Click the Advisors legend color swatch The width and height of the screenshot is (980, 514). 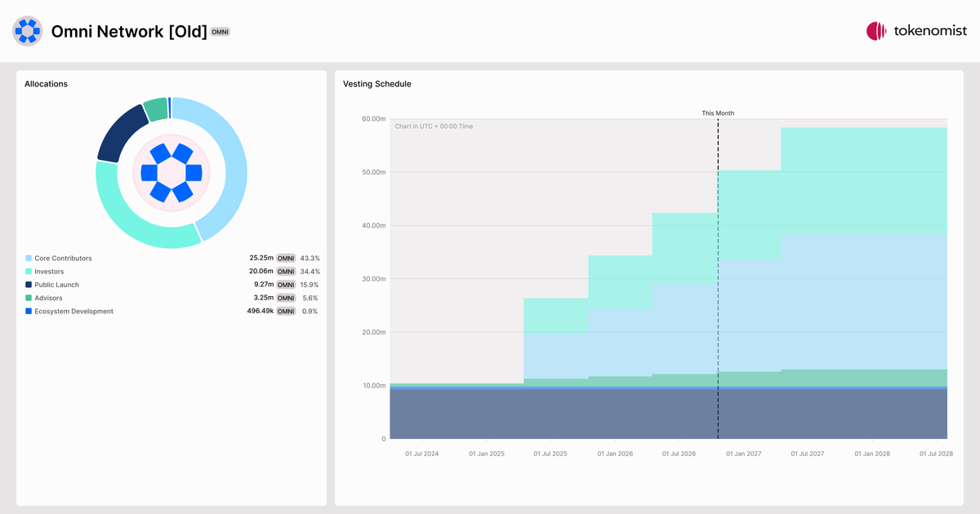[x=29, y=299]
